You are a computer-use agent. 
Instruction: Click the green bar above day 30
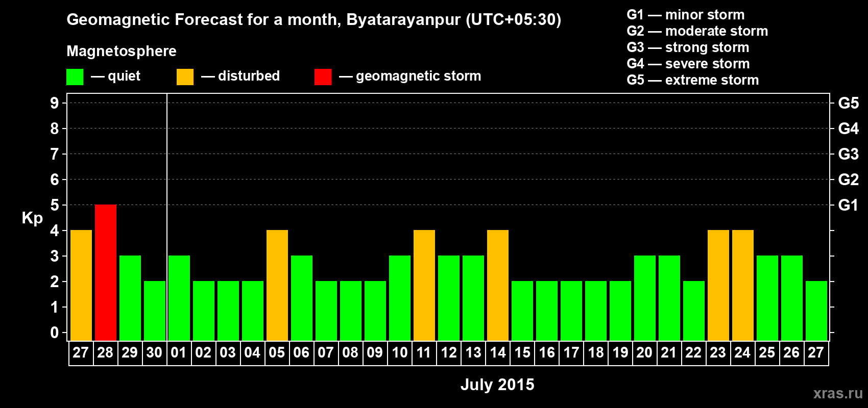[x=155, y=311]
